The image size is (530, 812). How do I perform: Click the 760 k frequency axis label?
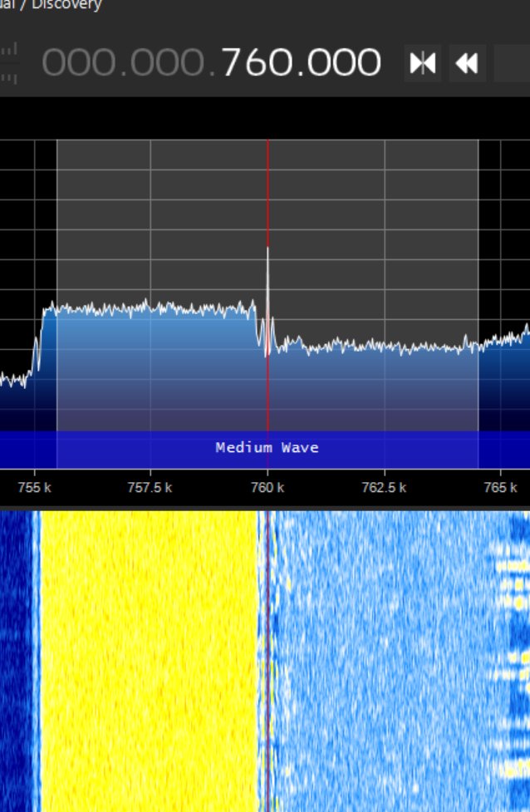[x=267, y=487]
